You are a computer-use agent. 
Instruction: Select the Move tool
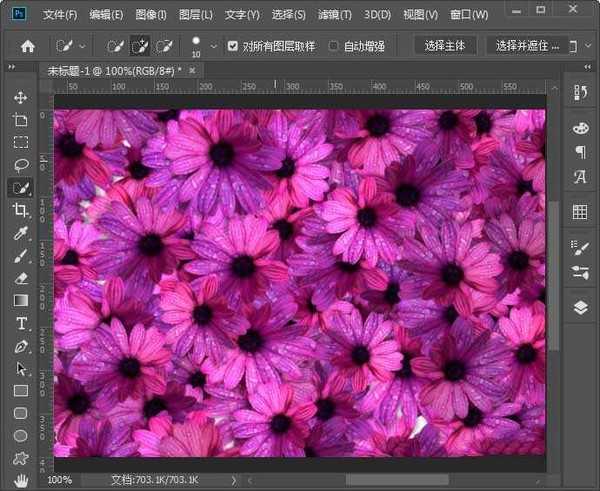[x=20, y=97]
